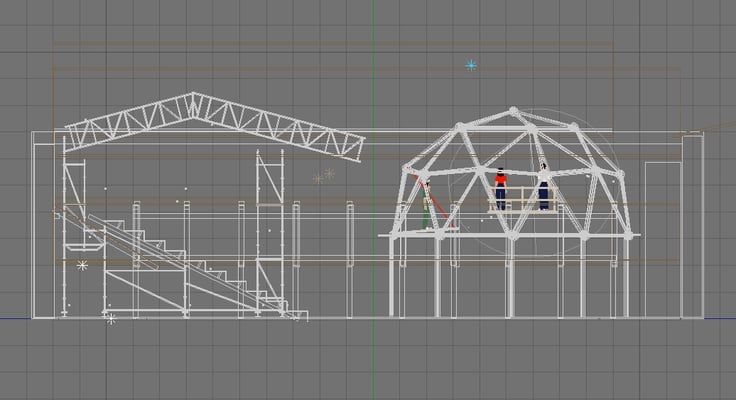Click the white star marker left of staircase
This screenshot has width=736, height=400.
click(82, 265)
